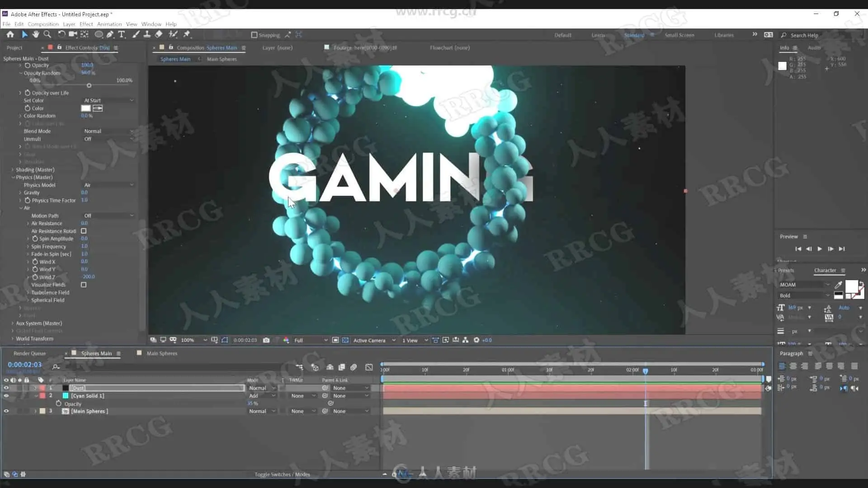Hide the Cyan Solid 1 layer
The height and width of the screenshot is (488, 868).
pyautogui.click(x=6, y=396)
